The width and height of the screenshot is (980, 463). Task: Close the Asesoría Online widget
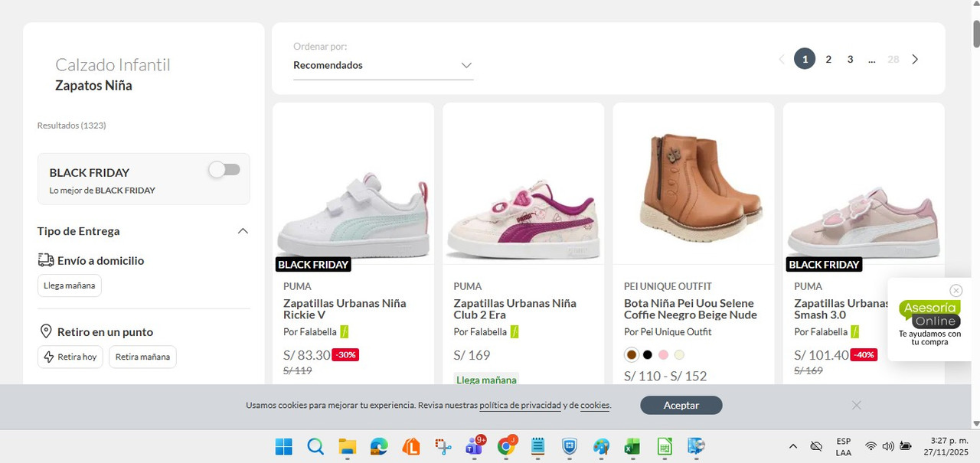coord(955,291)
